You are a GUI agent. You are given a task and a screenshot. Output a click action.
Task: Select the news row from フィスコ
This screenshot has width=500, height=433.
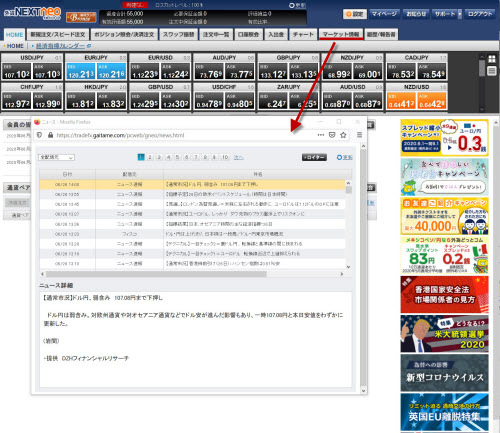click(x=192, y=234)
